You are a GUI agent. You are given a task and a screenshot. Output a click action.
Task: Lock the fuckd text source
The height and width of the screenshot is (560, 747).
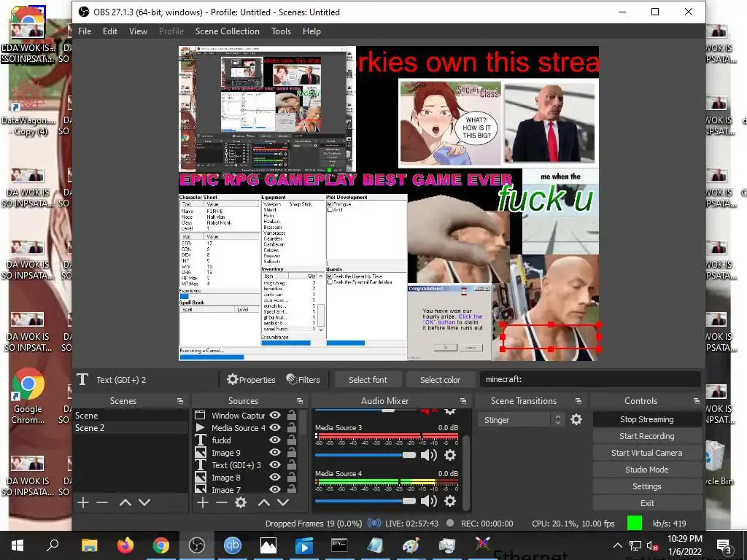click(x=292, y=440)
